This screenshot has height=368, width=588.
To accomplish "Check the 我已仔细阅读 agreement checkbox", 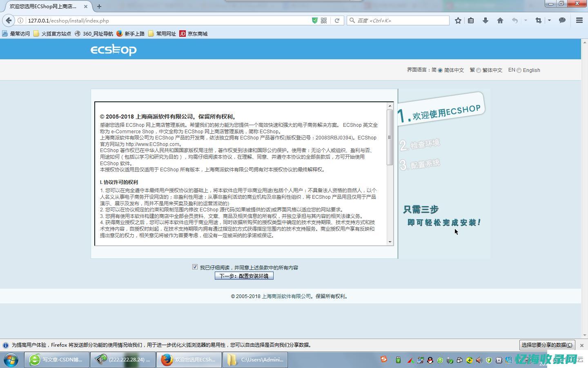I will point(195,267).
